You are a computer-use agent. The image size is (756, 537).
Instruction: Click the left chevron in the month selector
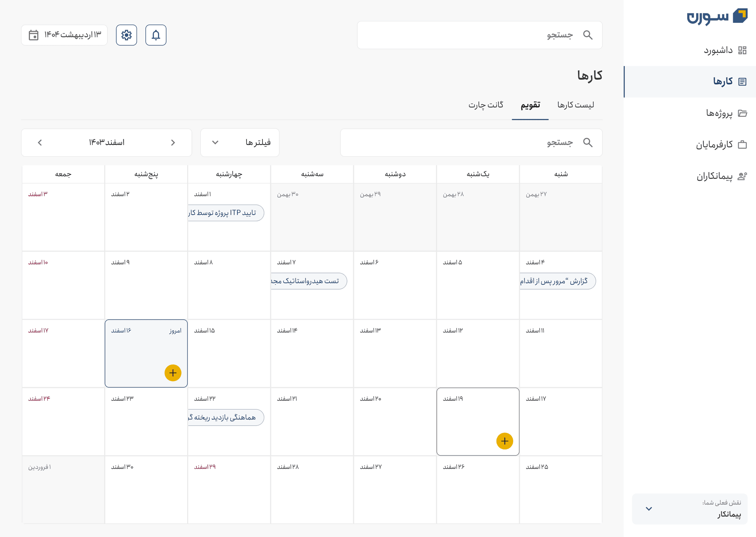click(x=40, y=142)
